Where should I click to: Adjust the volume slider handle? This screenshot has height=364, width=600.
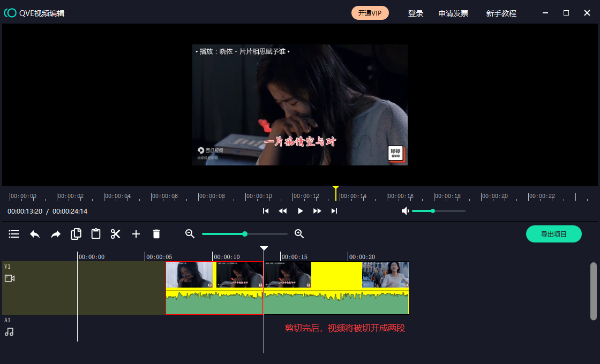coord(433,211)
